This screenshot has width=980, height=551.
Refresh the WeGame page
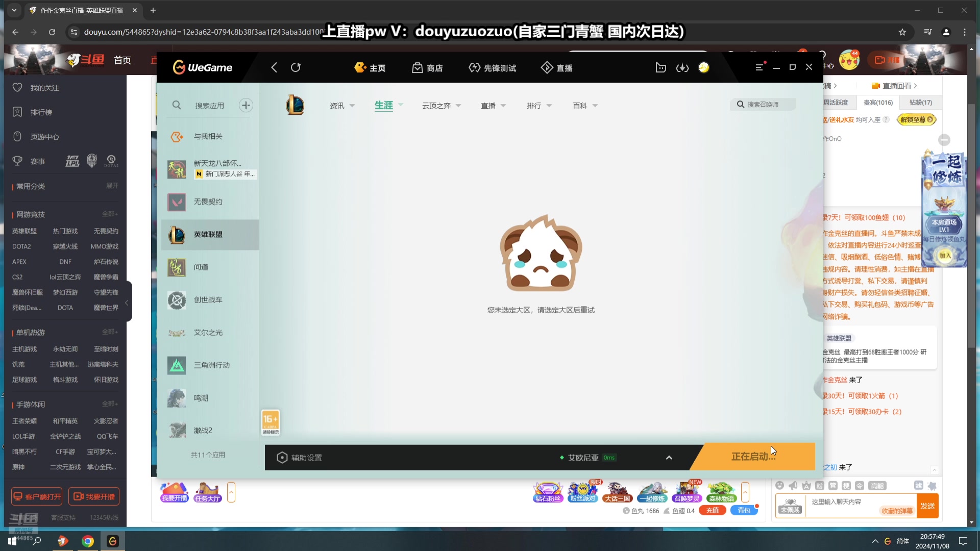click(x=296, y=67)
